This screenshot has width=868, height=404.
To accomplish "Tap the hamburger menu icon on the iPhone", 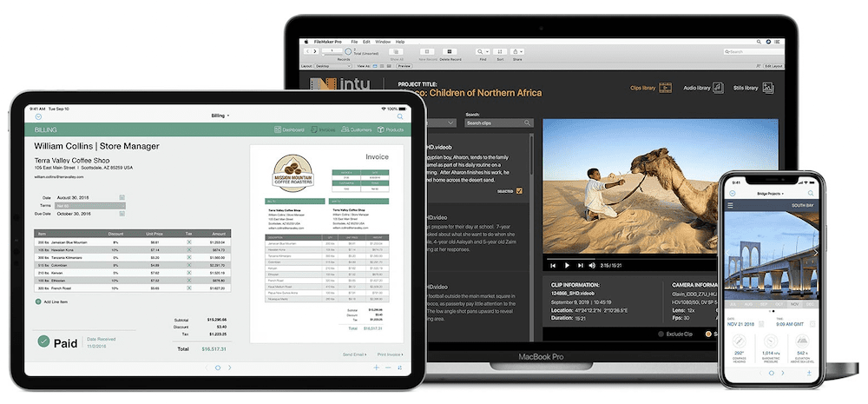I will (730, 205).
